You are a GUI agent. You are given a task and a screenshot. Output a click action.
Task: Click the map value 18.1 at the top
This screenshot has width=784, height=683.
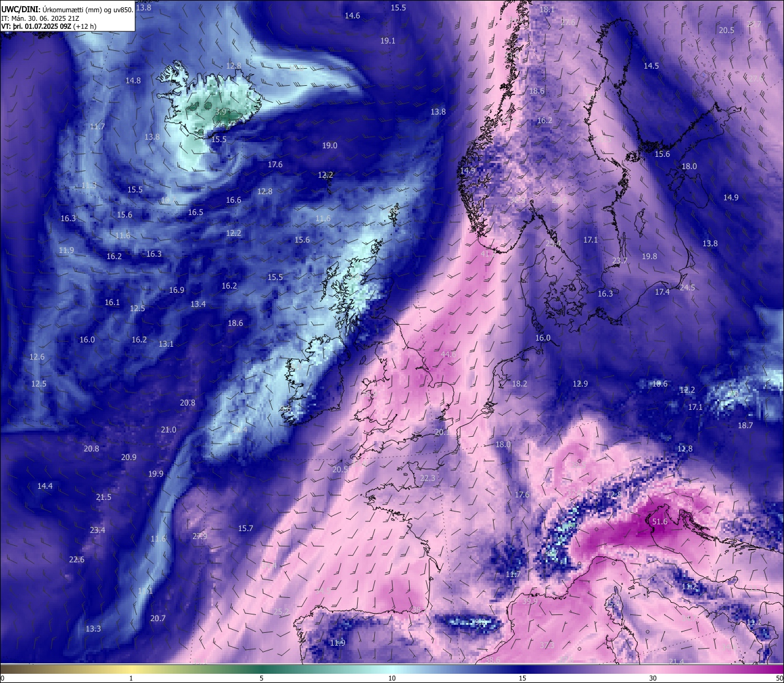[547, 10]
